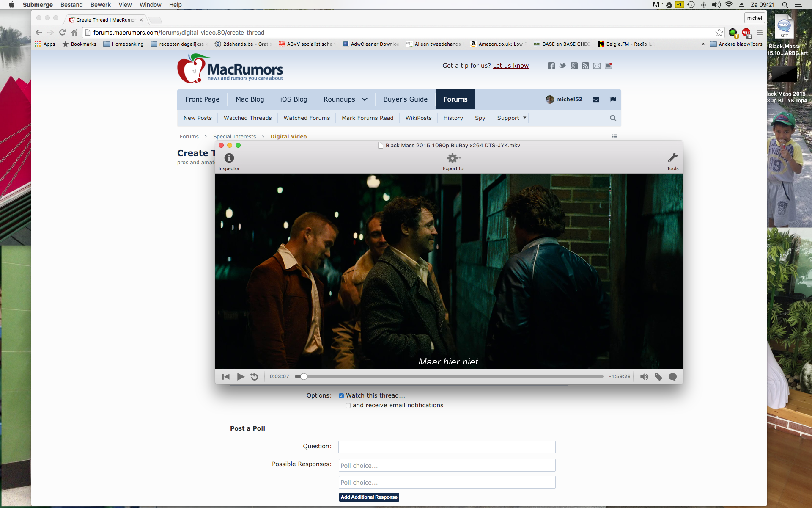Open the View menu in menu bar

click(x=125, y=5)
